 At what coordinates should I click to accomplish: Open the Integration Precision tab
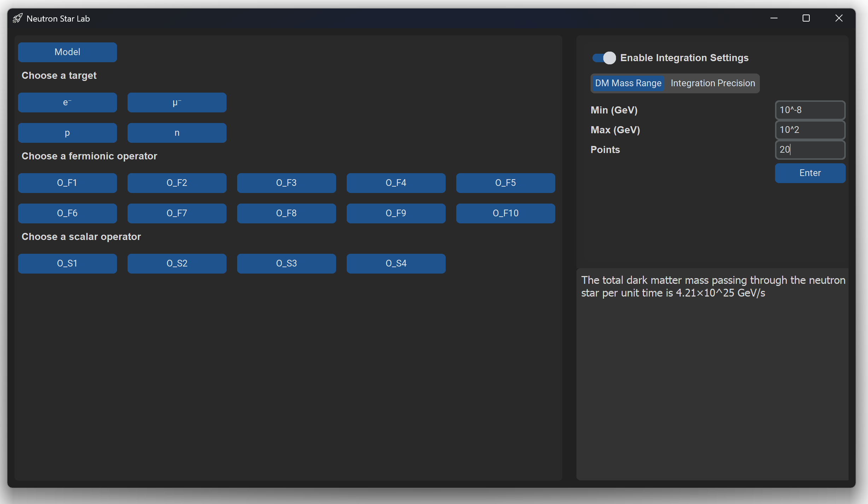[x=712, y=83]
